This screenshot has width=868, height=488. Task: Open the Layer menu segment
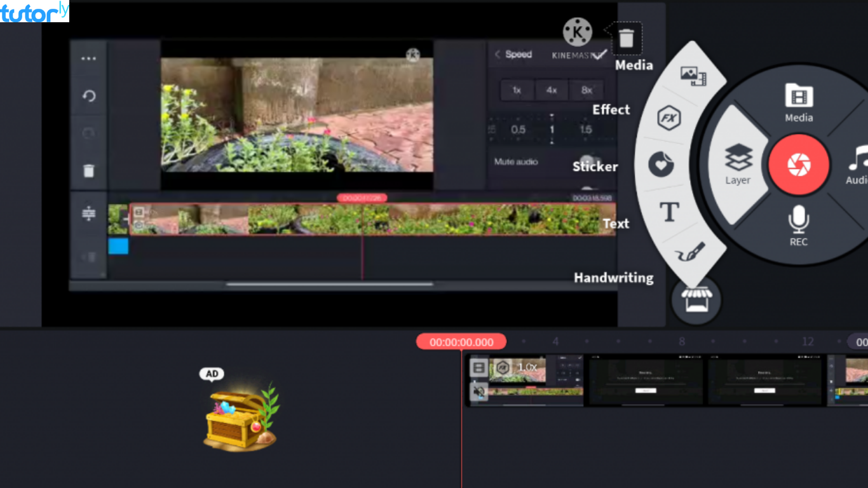(738, 165)
